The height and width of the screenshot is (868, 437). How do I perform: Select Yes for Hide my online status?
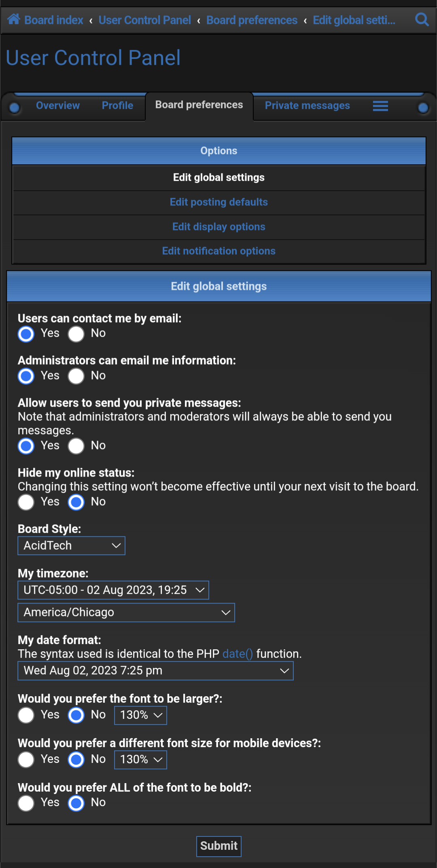pyautogui.click(x=26, y=503)
